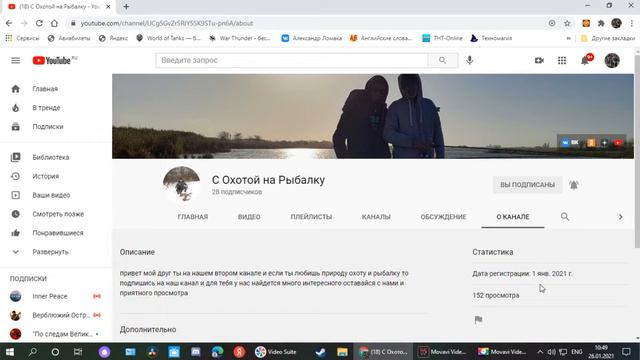The image size is (640, 360).
Task: Switch to the ГЛАВНАЯ channel tab
Action: coord(193,217)
